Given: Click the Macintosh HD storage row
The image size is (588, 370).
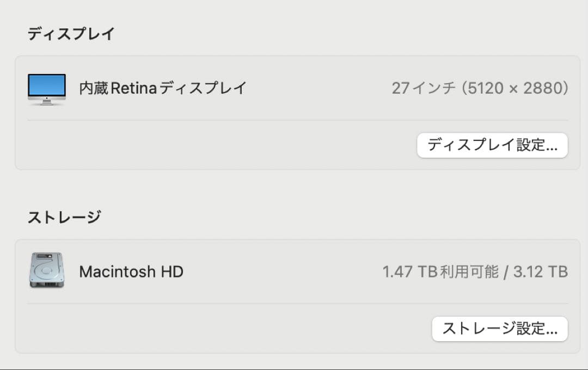Looking at the screenshot, I should click(x=294, y=271).
